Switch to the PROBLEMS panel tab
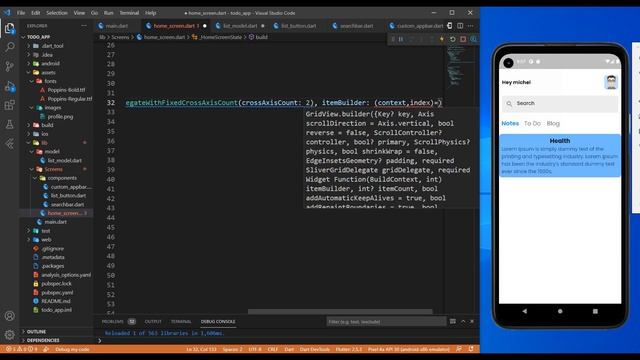 click(112, 322)
